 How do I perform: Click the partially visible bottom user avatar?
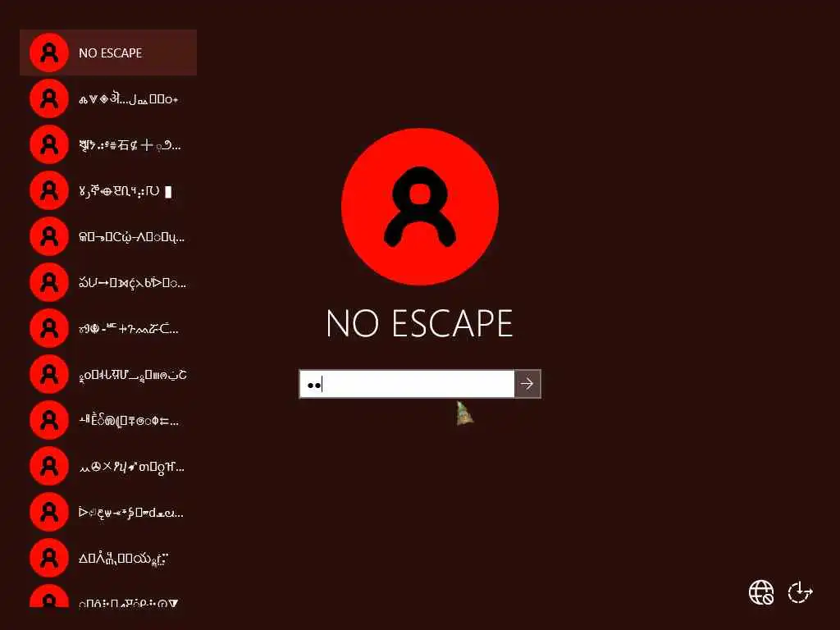pos(48,596)
